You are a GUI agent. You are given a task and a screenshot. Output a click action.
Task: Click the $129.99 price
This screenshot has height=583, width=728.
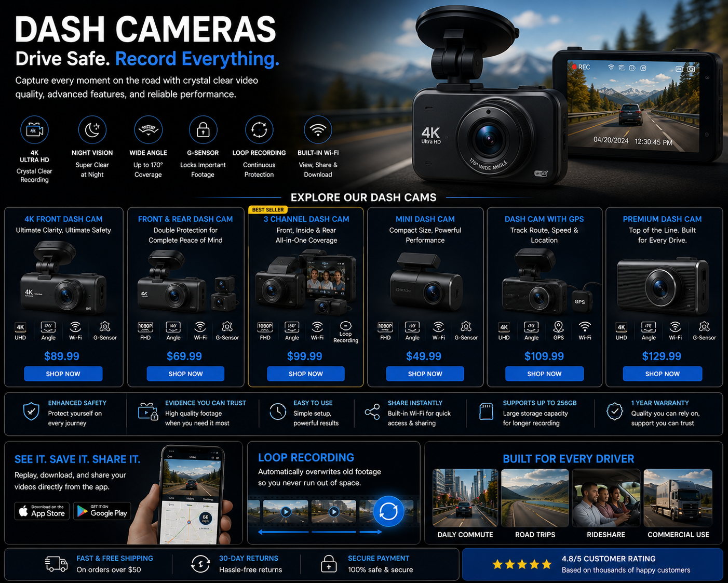click(x=662, y=356)
